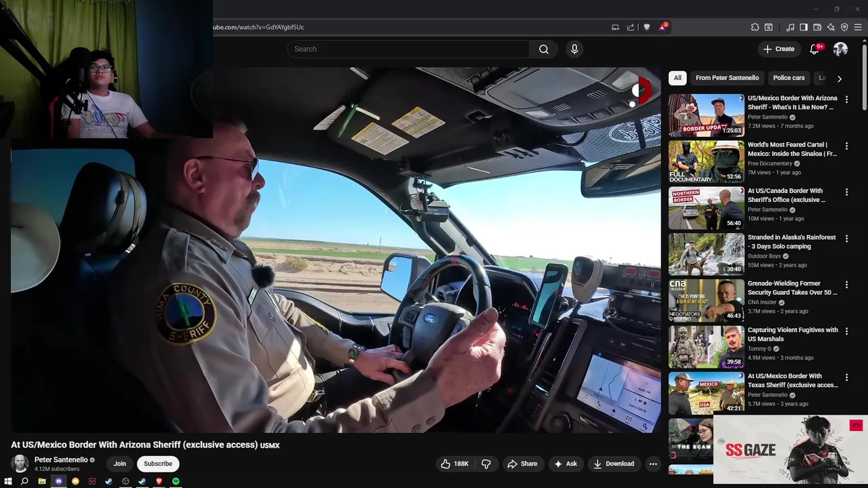Subscribe to Peter Santenello
Image resolution: width=868 pixels, height=488 pixels.
point(158,464)
